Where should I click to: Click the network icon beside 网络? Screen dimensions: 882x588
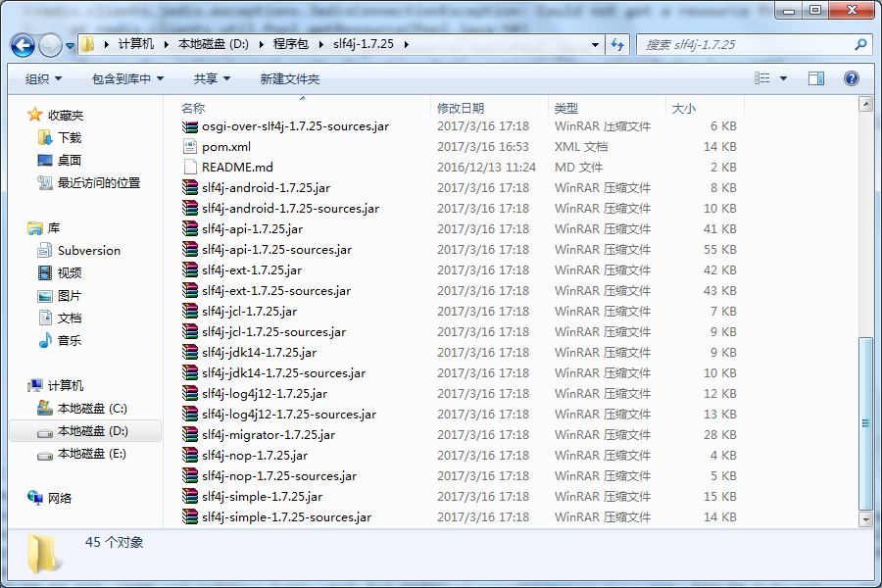tap(35, 498)
